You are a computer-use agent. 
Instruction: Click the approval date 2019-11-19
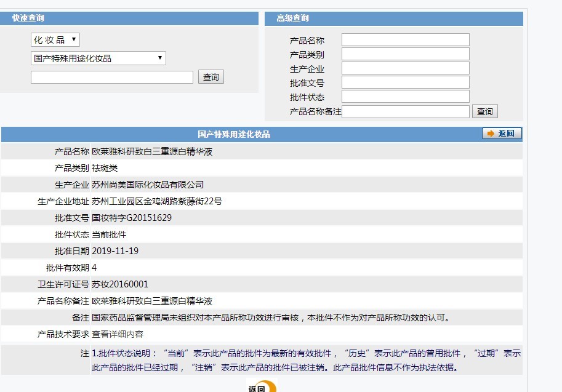click(x=115, y=251)
